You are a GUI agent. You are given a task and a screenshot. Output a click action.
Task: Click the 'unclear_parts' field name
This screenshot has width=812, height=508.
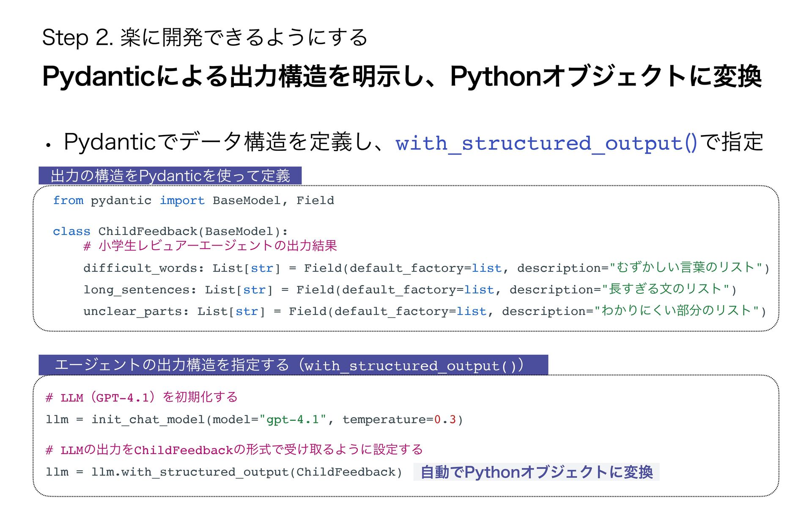(x=132, y=312)
